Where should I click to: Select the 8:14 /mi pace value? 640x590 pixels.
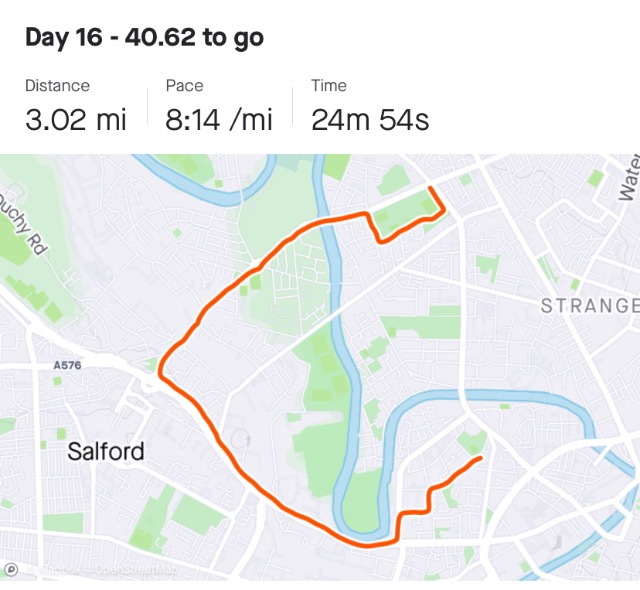click(219, 120)
